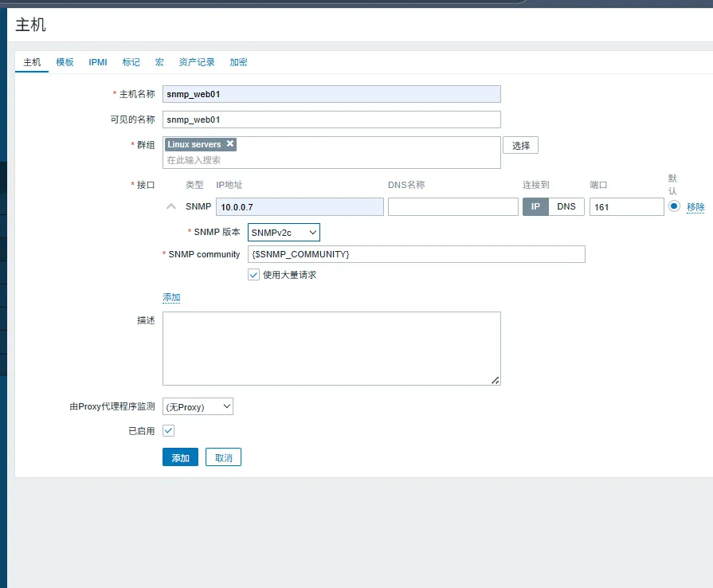Image resolution: width=713 pixels, height=588 pixels.
Task: Click the 选择 group button
Action: (x=520, y=146)
